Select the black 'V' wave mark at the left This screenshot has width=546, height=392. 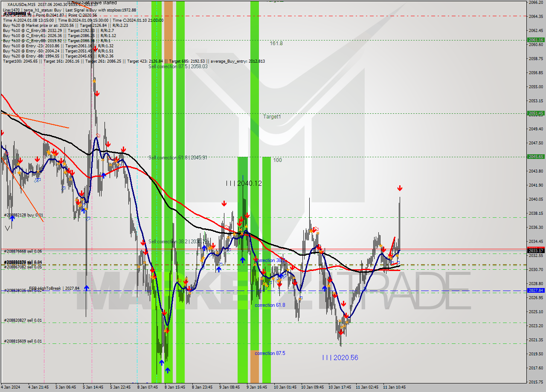point(7,228)
